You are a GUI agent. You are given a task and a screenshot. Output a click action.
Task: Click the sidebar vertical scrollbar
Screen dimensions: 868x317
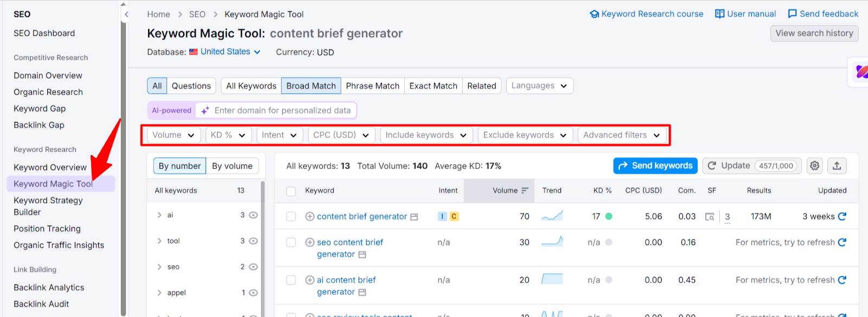pyautogui.click(x=123, y=163)
